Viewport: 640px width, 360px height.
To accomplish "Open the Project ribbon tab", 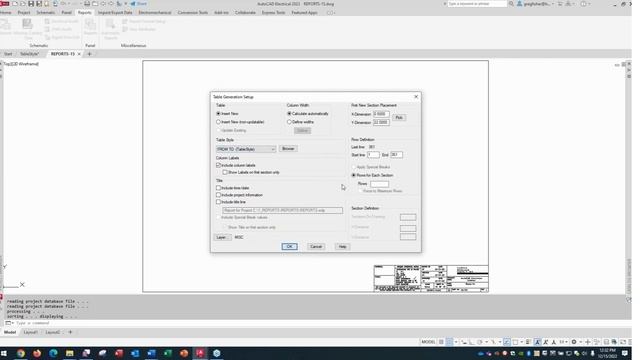I will (24, 13).
